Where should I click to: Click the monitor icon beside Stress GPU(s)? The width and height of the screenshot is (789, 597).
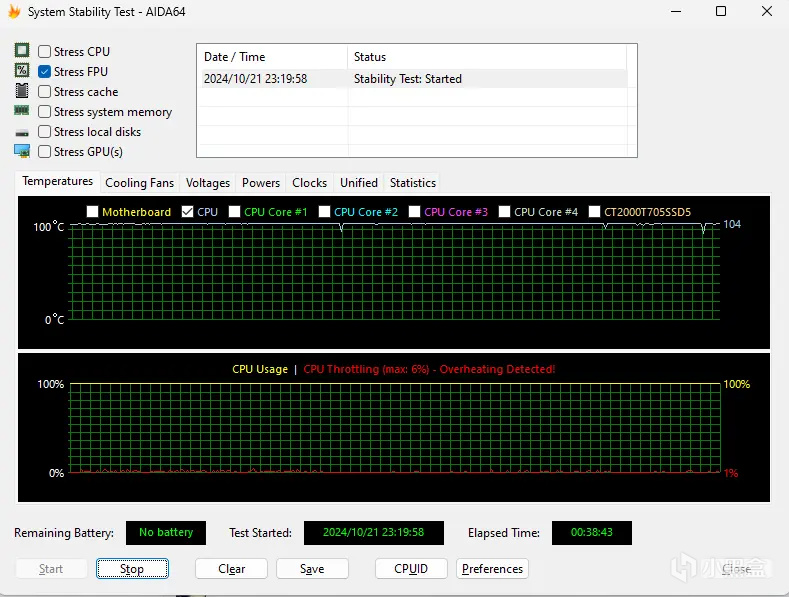pyautogui.click(x=22, y=151)
